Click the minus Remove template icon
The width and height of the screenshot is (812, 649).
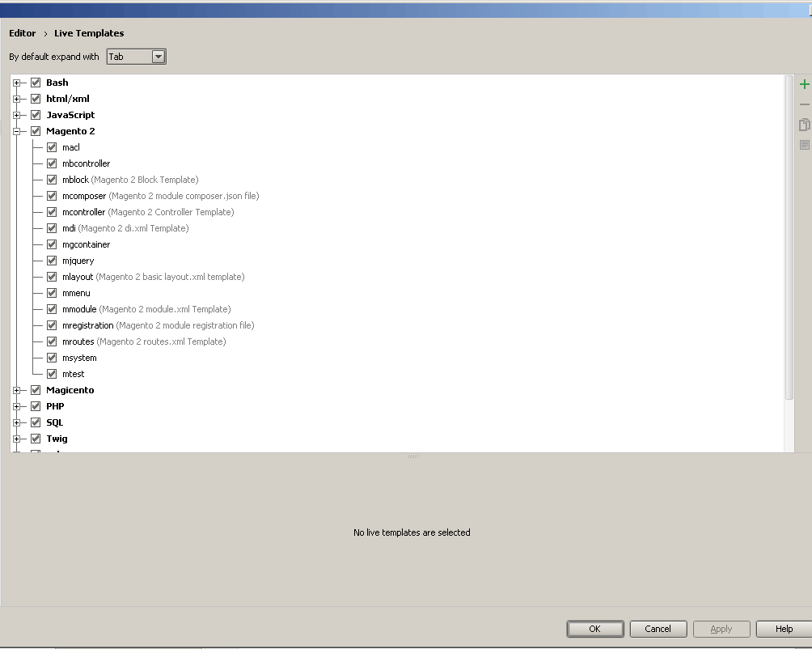[x=804, y=105]
